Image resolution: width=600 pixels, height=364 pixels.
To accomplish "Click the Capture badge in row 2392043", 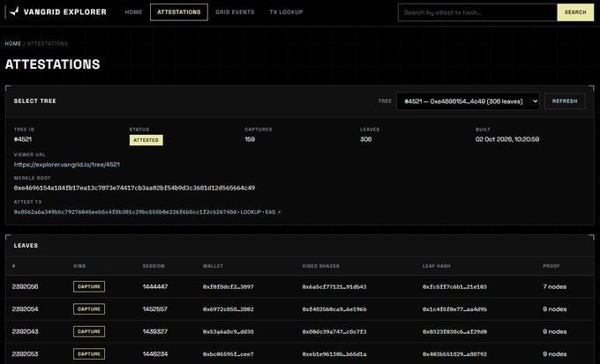I will click(x=89, y=331).
